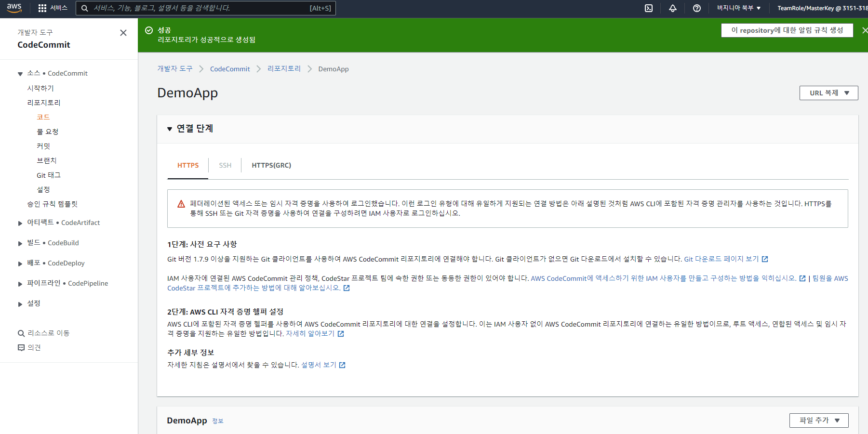Click the 의견 feedback icon
868x434 pixels.
tap(21, 348)
